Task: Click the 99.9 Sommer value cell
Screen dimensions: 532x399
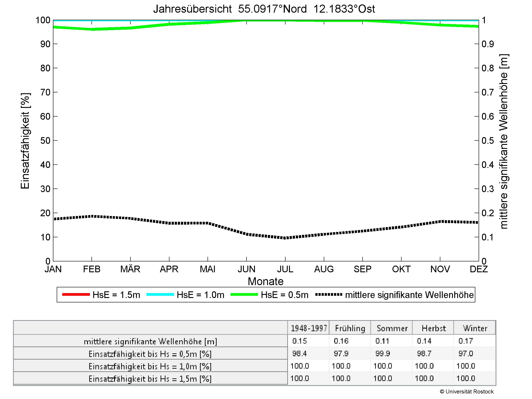Action: click(383, 354)
